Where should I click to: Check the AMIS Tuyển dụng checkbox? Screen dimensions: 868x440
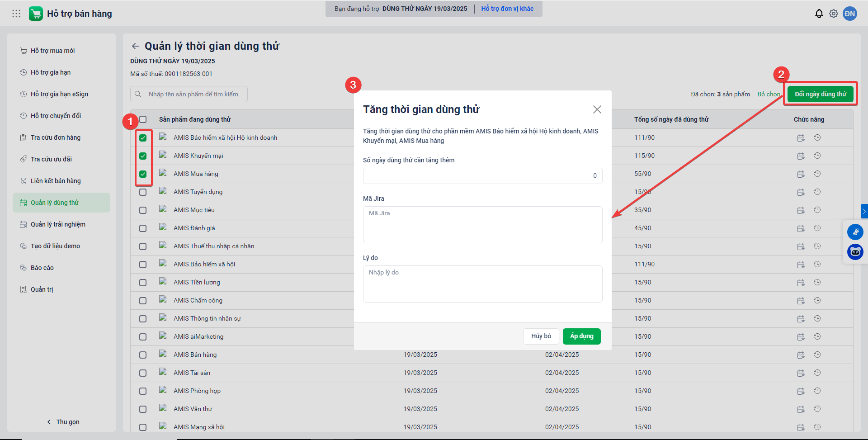click(143, 192)
